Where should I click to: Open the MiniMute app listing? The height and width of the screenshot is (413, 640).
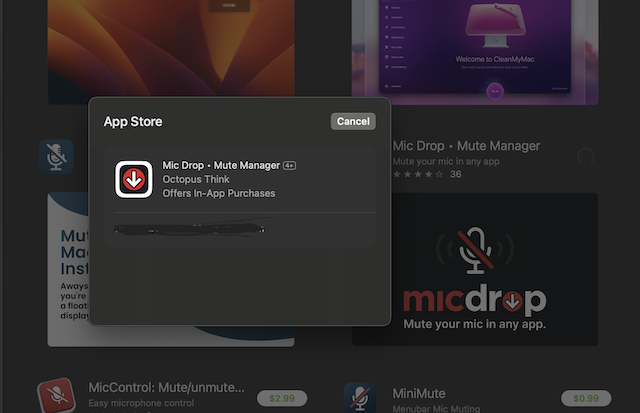tap(419, 393)
